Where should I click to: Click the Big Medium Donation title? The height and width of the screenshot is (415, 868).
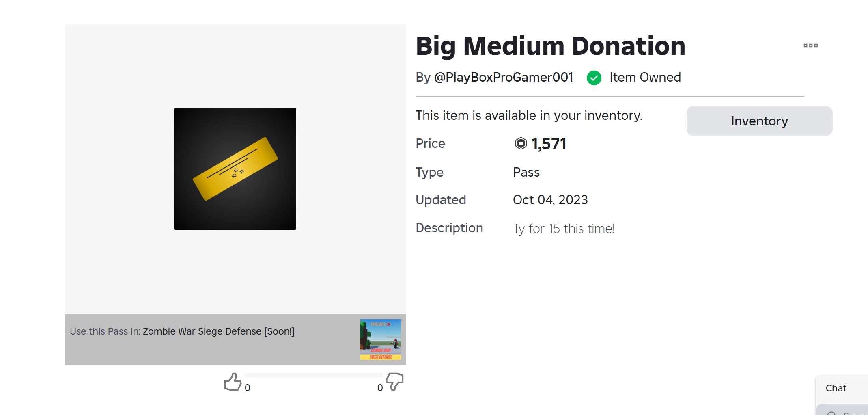point(550,46)
